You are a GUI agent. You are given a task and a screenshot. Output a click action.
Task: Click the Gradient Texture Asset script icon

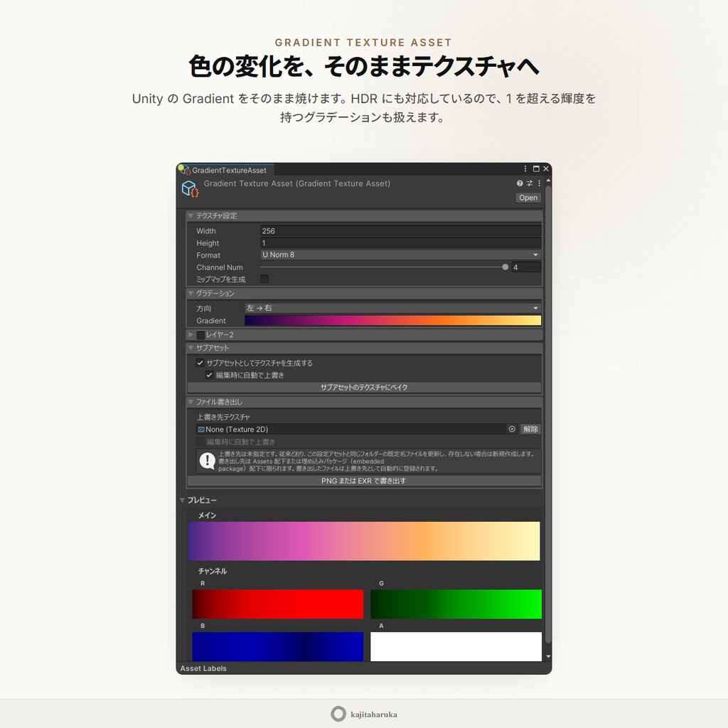(190, 188)
